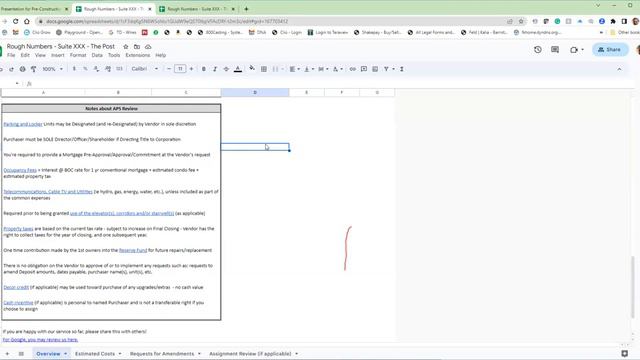Open the comments history icon
The width and height of the screenshot is (640, 360).
(555, 49)
